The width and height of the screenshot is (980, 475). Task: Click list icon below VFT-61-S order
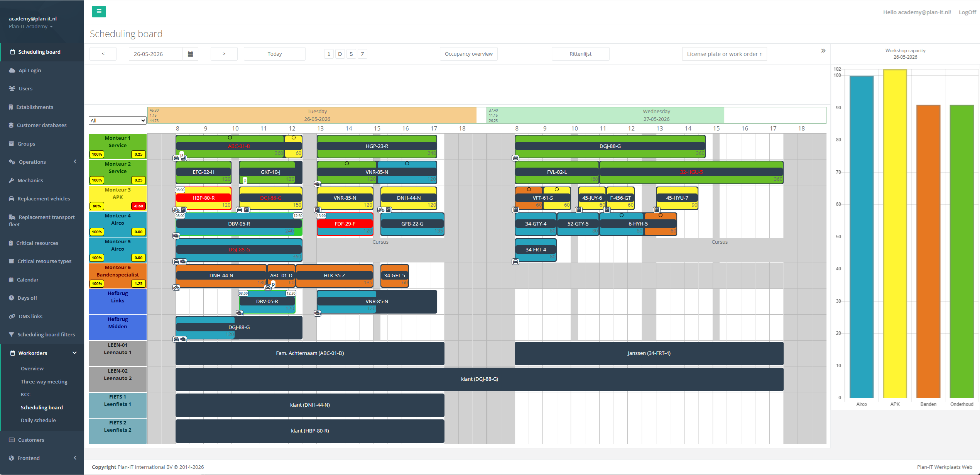515,210
